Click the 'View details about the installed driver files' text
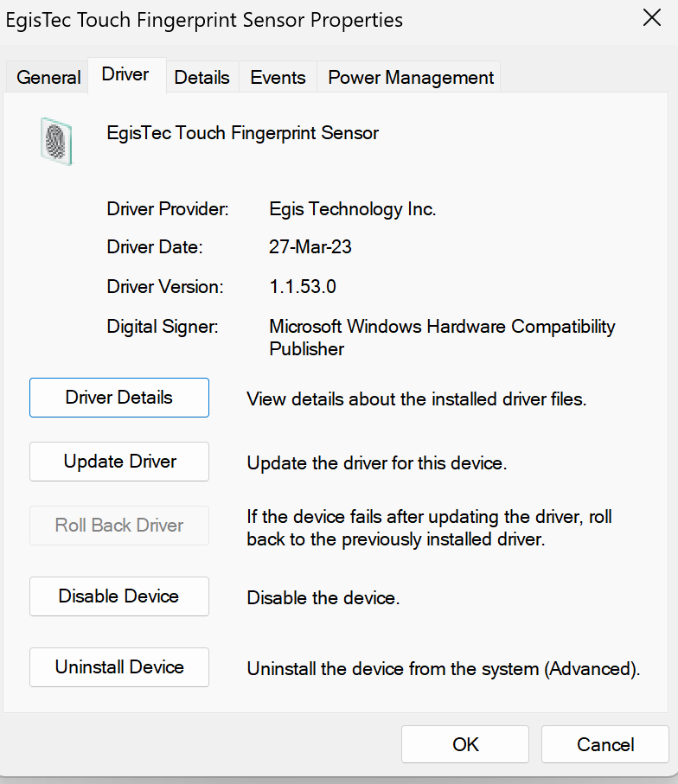678x784 pixels. (x=416, y=399)
